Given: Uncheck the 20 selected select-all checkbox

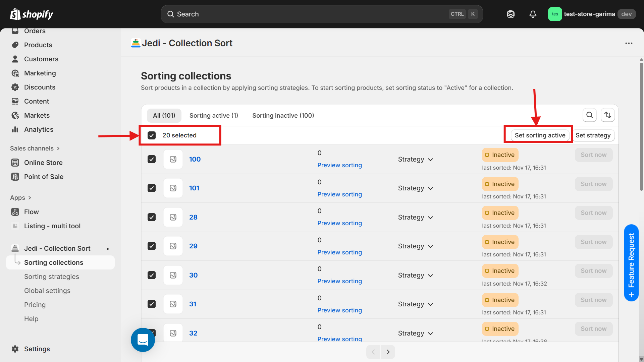Looking at the screenshot, I should (x=152, y=135).
